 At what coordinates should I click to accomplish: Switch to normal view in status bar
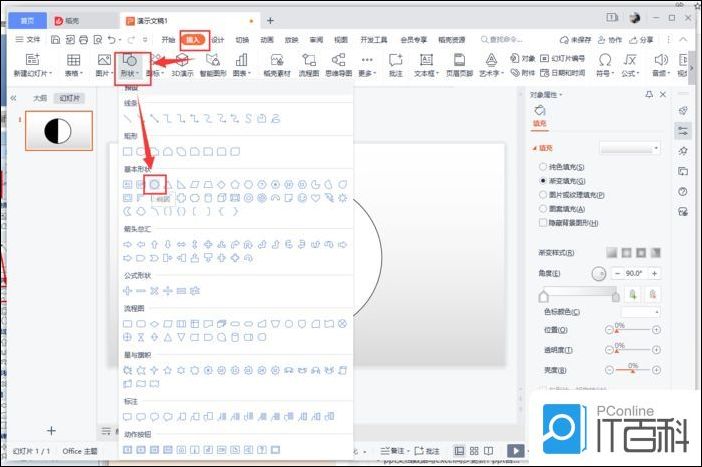[459, 451]
